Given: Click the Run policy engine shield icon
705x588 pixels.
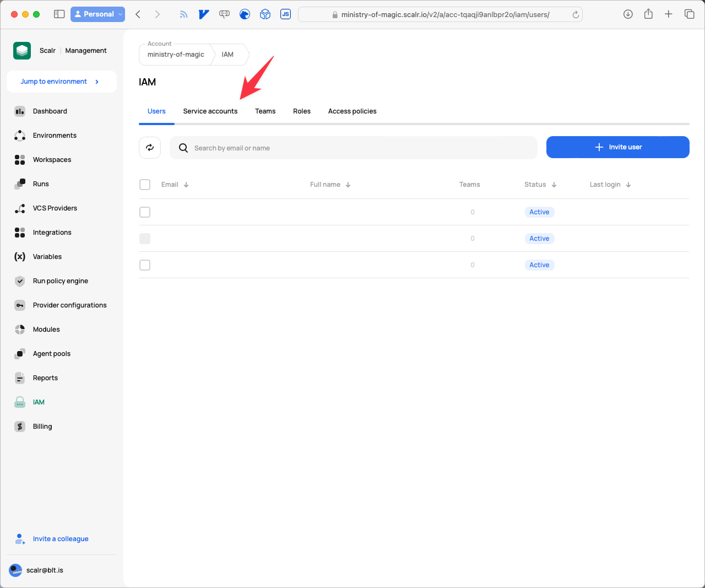Looking at the screenshot, I should point(20,281).
